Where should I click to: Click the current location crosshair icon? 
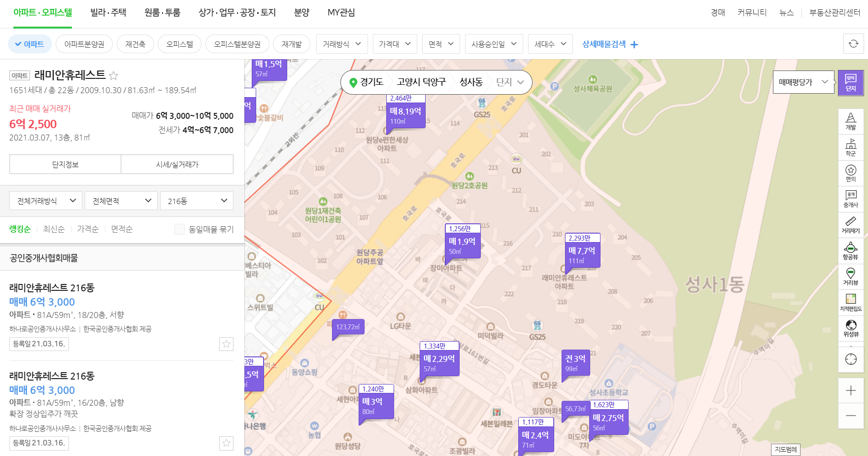coord(851,359)
